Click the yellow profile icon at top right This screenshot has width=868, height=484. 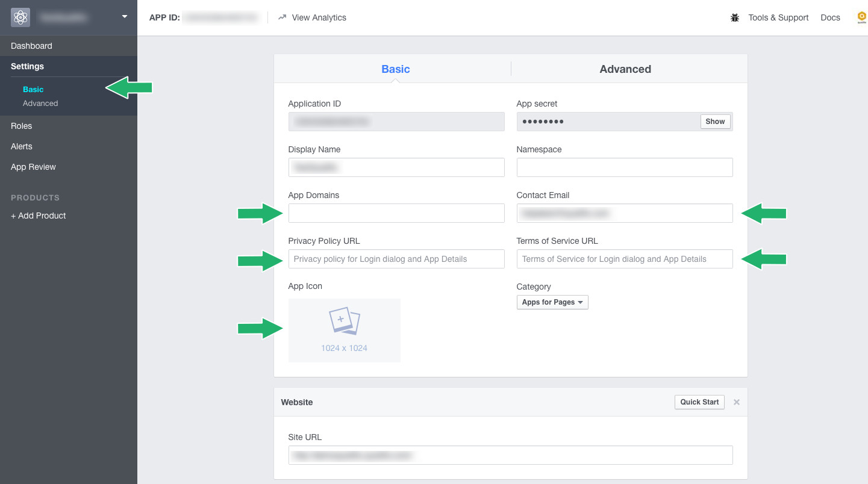click(x=862, y=17)
